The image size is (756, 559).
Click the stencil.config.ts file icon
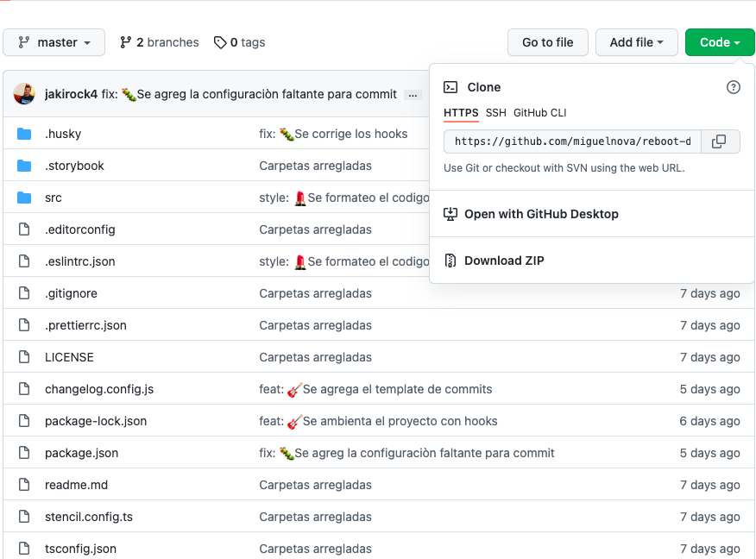24,517
